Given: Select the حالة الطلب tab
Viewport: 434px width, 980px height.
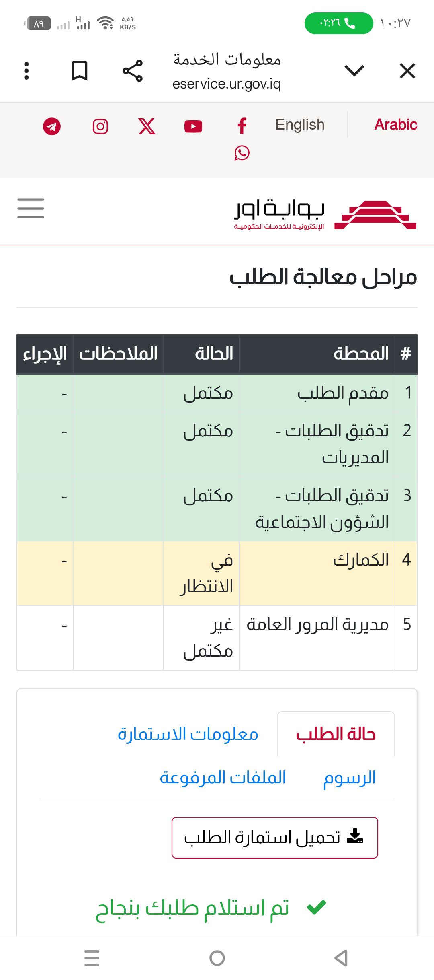Looking at the screenshot, I should [x=336, y=735].
